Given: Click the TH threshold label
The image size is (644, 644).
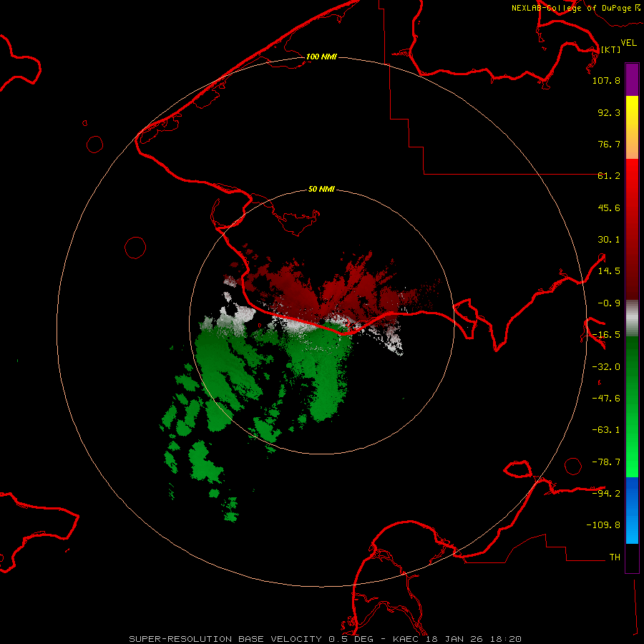Looking at the screenshot, I should [615, 557].
